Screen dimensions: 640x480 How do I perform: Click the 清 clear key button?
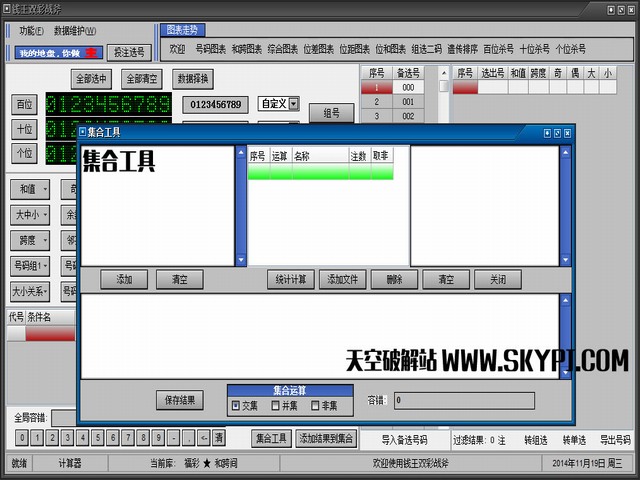point(218,437)
